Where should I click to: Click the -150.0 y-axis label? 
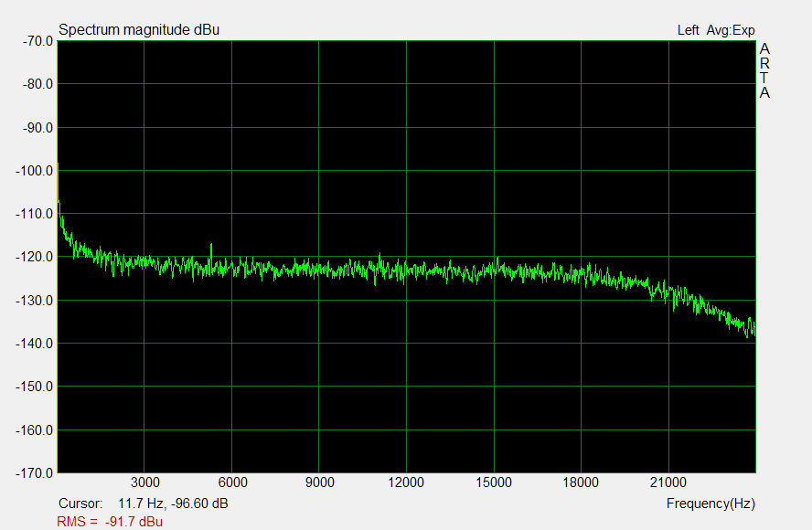(x=36, y=387)
